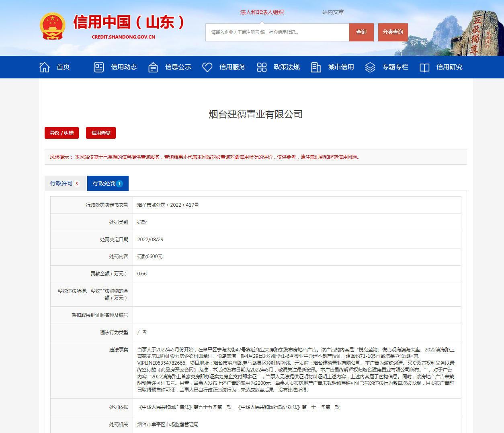Click the 城市信用 building icon
This screenshot has height=433, width=504.
click(x=316, y=67)
